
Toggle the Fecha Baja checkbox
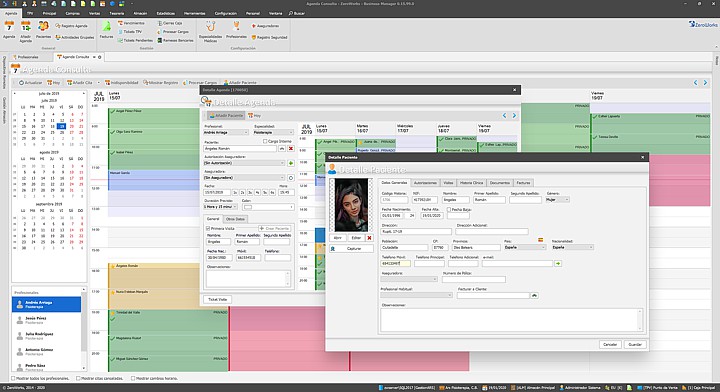coord(449,209)
